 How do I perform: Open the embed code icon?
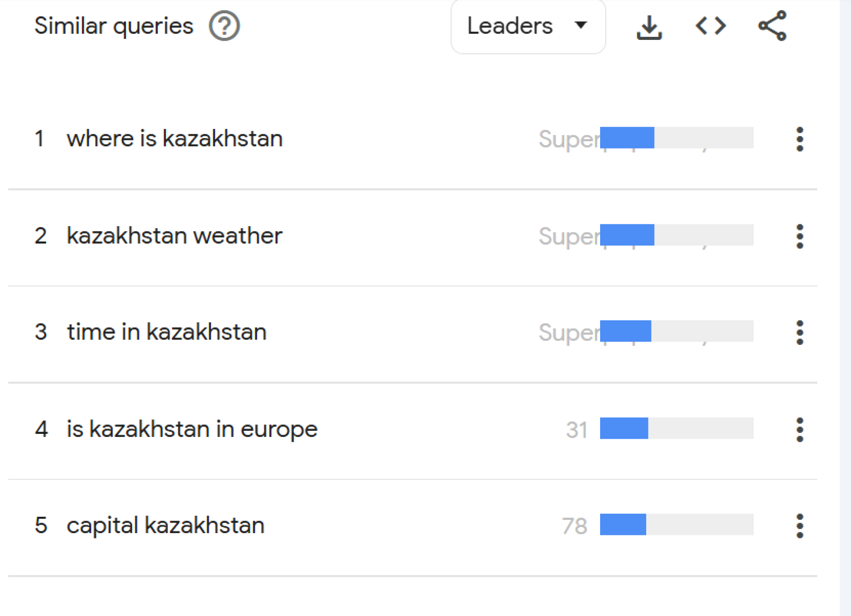tap(710, 26)
